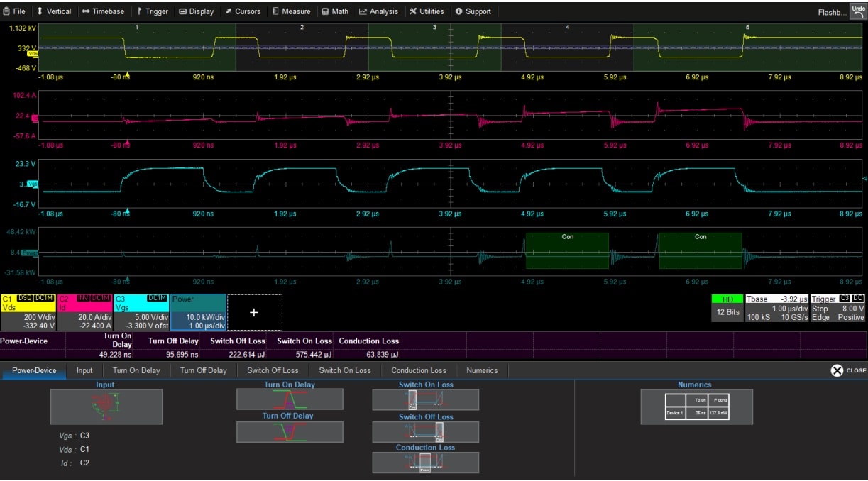Switch to the Numerics tab
This screenshot has width=868, height=481.
pos(482,370)
